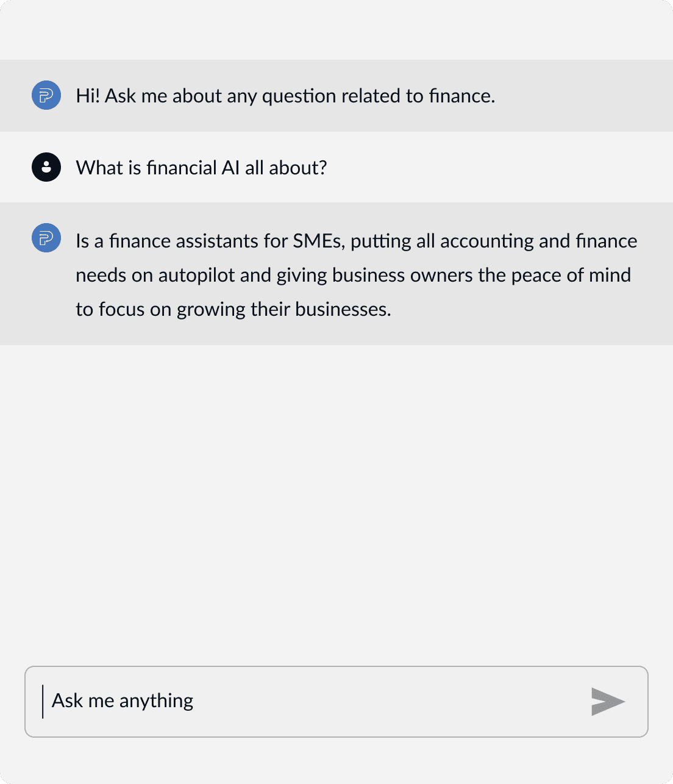The width and height of the screenshot is (673, 784).
Task: Click the bot avatar beside the SMEs answer
Action: click(x=46, y=238)
